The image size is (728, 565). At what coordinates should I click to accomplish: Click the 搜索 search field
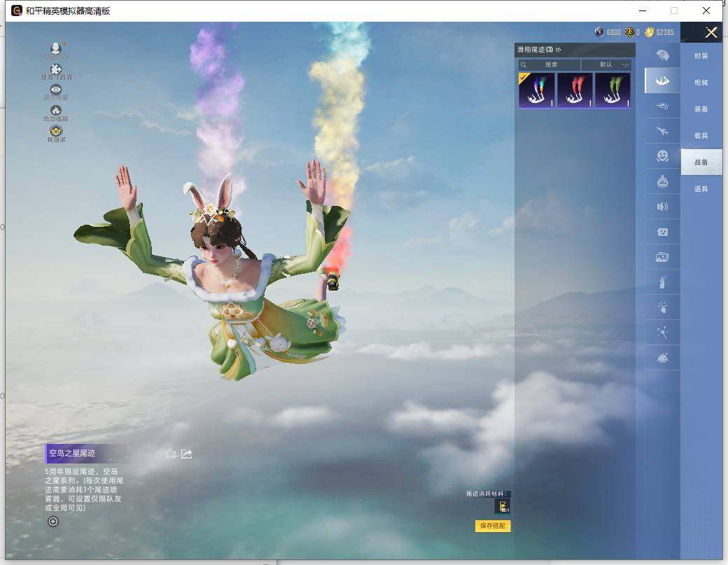(549, 64)
